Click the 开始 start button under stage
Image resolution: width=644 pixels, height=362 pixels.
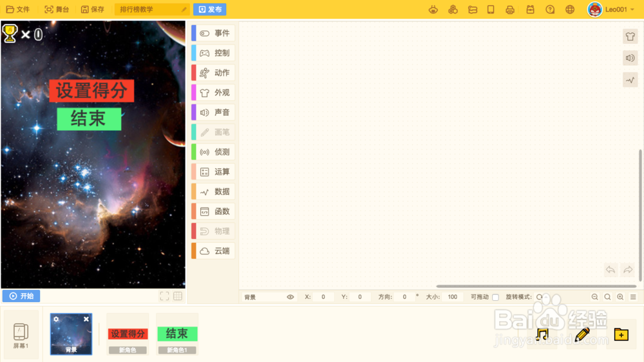pyautogui.click(x=21, y=296)
